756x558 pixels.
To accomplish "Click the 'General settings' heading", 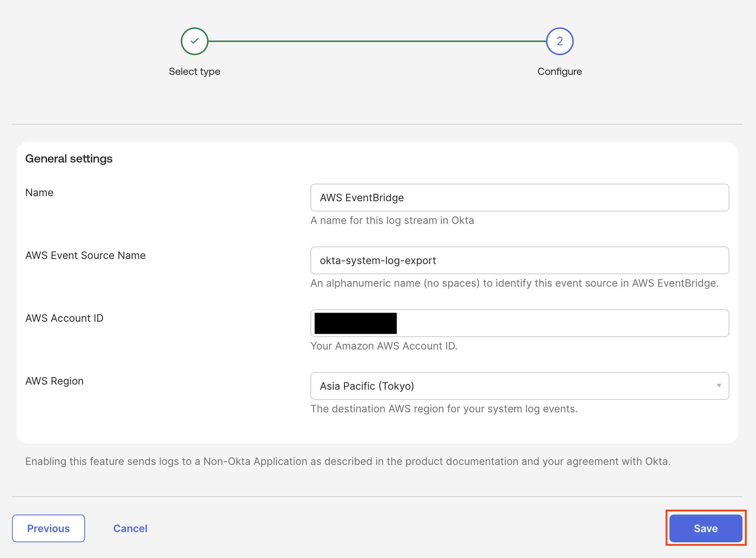I will (69, 159).
